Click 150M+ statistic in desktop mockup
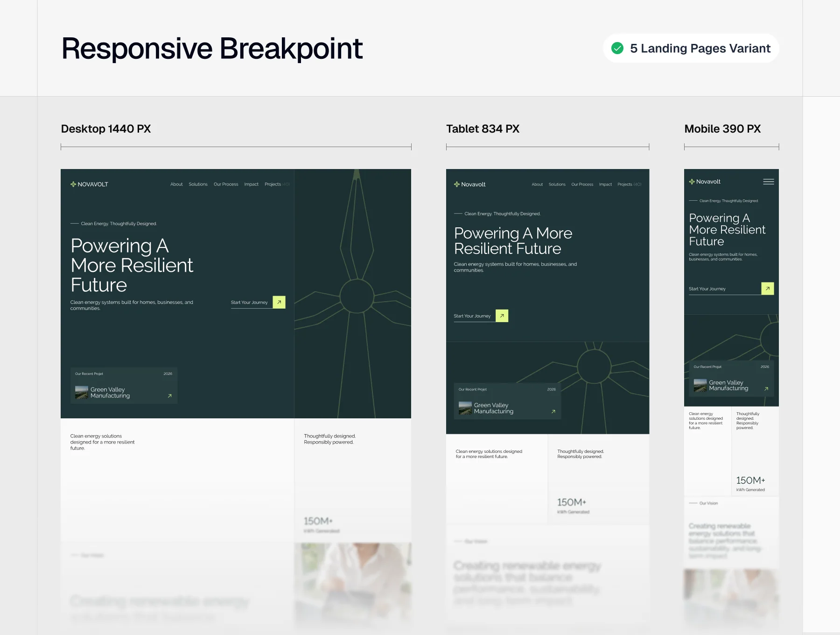840x635 pixels. pyautogui.click(x=318, y=521)
